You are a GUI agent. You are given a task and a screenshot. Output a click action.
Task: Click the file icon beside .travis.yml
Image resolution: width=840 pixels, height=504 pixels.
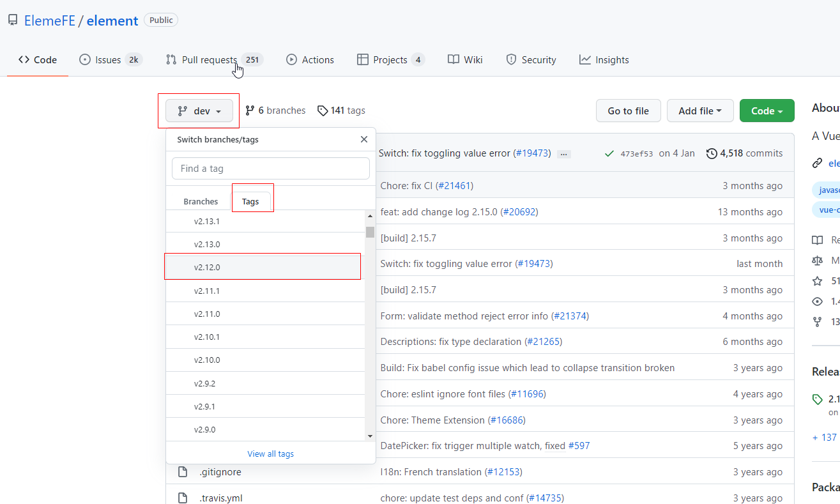point(183,498)
